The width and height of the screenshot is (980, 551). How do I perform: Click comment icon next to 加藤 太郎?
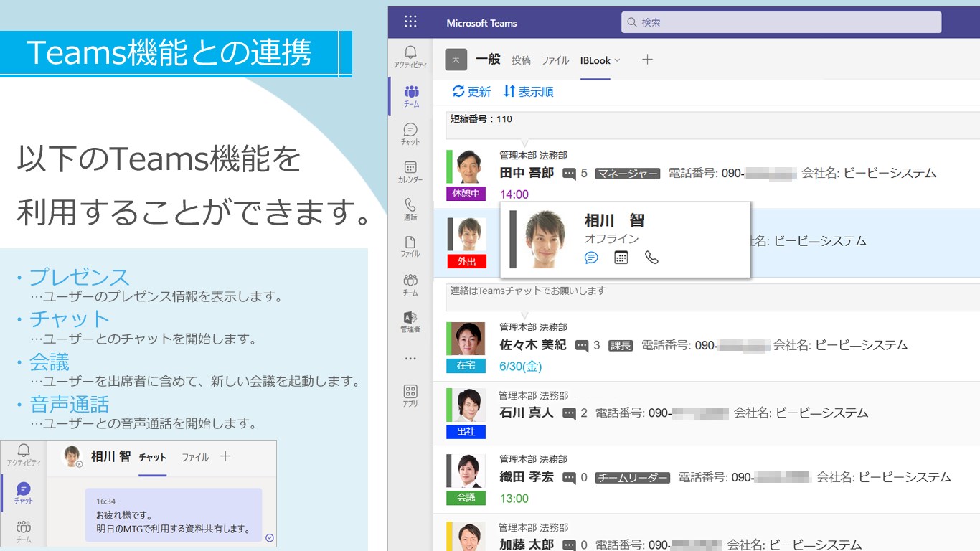click(570, 545)
